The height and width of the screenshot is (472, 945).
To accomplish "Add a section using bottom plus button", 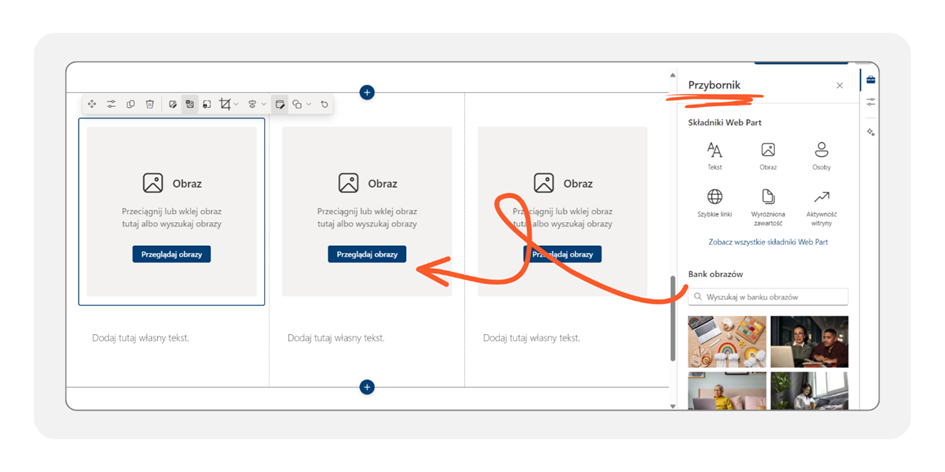I will [x=367, y=387].
